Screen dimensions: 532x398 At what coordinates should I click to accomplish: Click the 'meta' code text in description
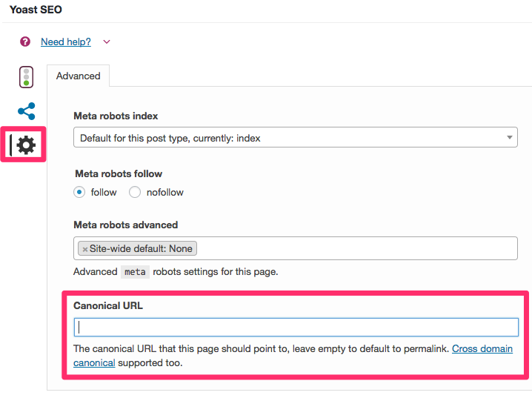pyautogui.click(x=135, y=272)
